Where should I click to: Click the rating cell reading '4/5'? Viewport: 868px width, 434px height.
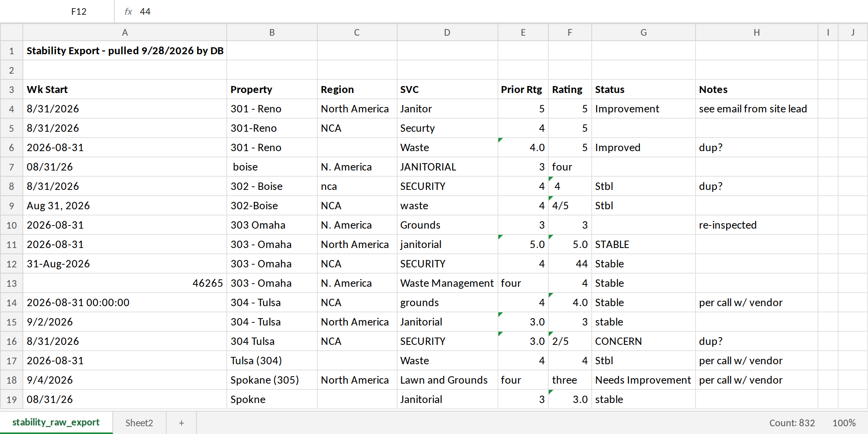coord(570,206)
